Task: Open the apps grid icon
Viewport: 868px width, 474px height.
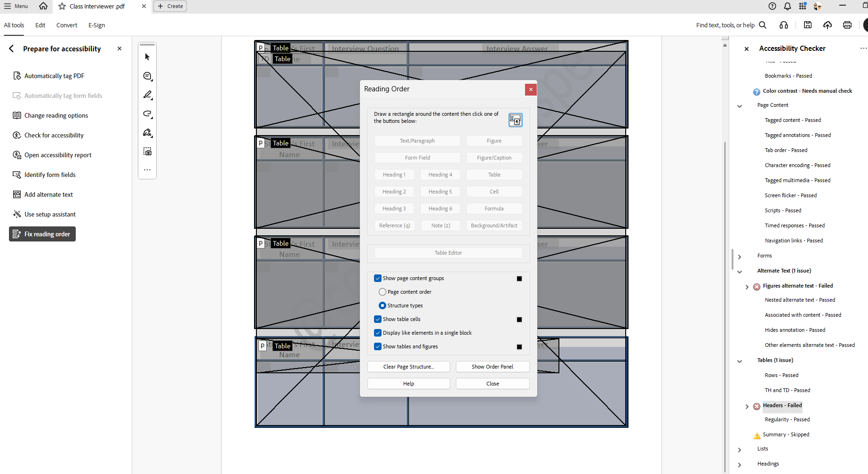Action: 803,6
